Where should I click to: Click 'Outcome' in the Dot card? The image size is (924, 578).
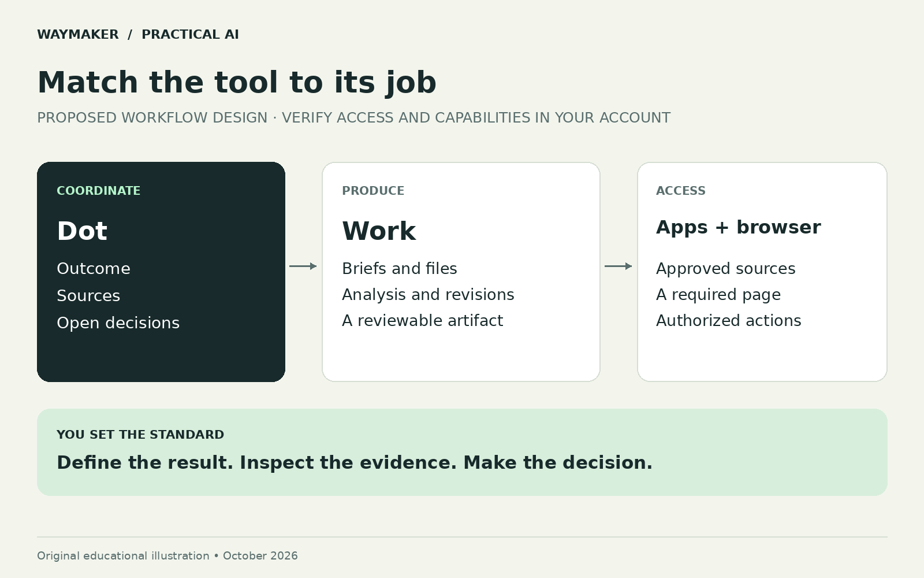(x=94, y=269)
